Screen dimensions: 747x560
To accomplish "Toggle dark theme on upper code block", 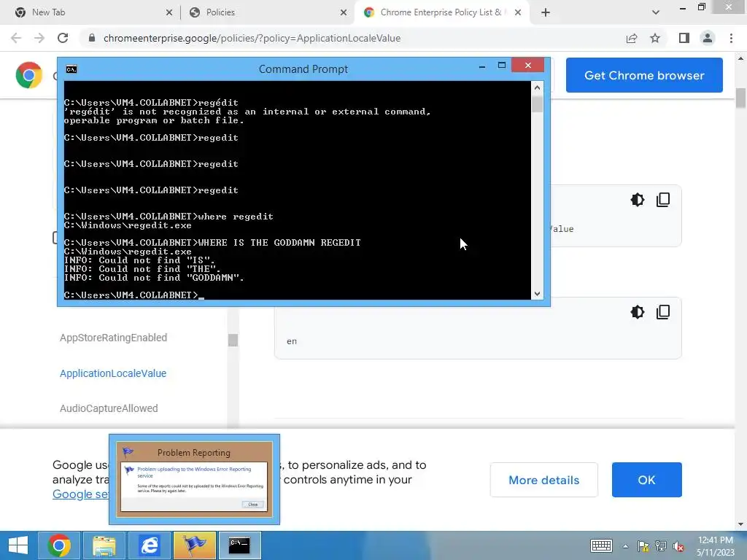I will click(x=638, y=200).
